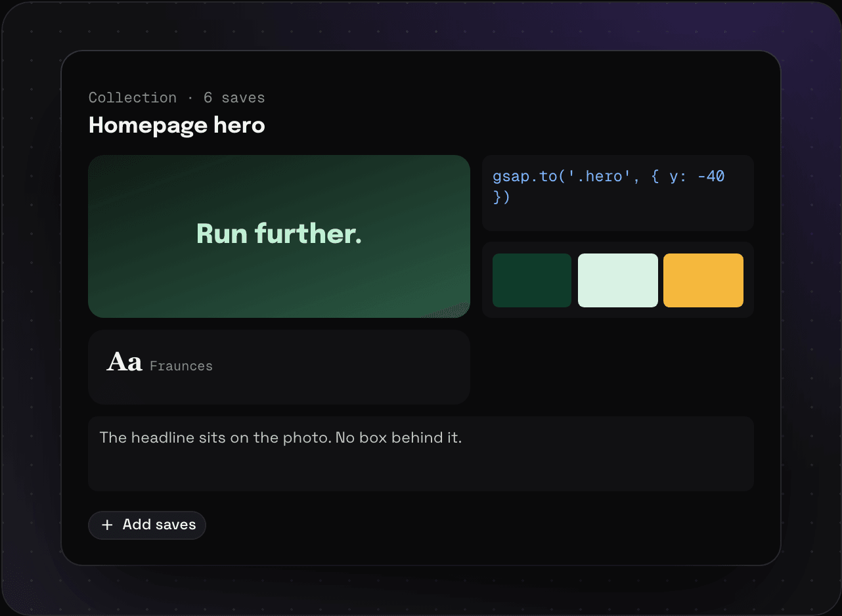Select the pale mint color swatch
842x616 pixels.
point(618,280)
